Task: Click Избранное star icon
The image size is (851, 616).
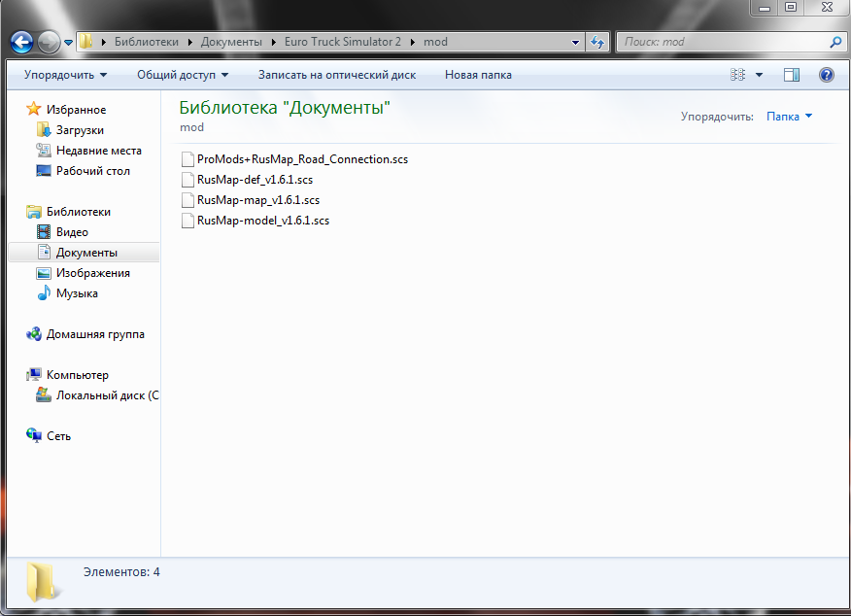Action: tap(34, 109)
